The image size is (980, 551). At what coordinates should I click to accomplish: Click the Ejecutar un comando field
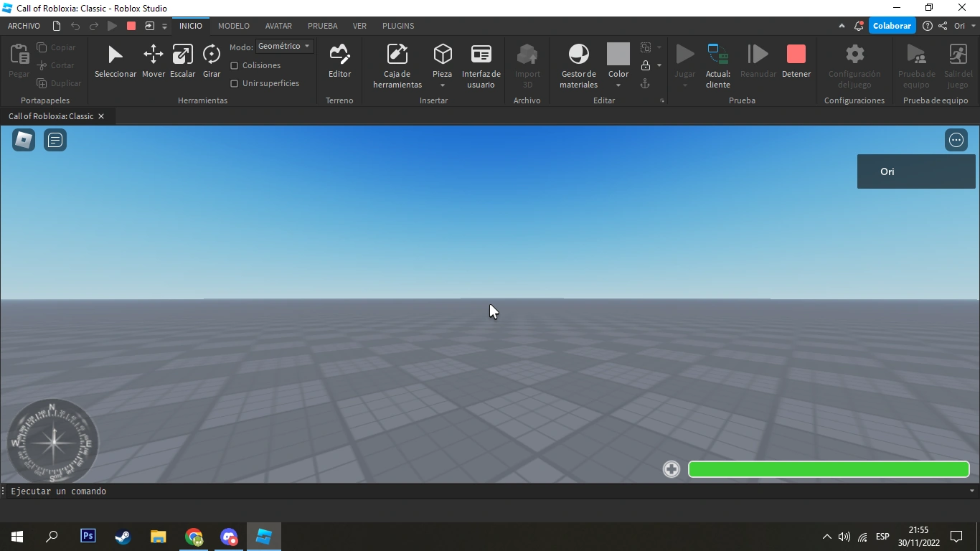coord(287,491)
